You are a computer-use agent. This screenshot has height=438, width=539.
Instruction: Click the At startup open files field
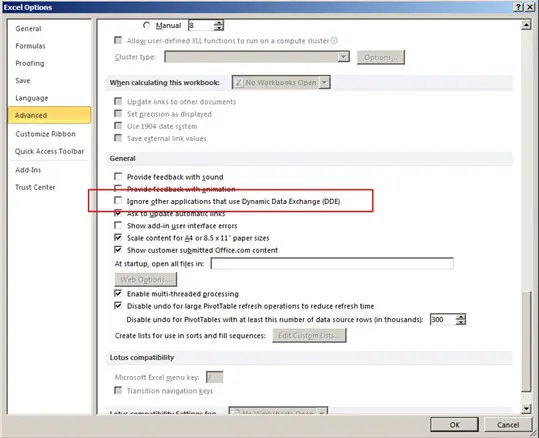coord(332,264)
